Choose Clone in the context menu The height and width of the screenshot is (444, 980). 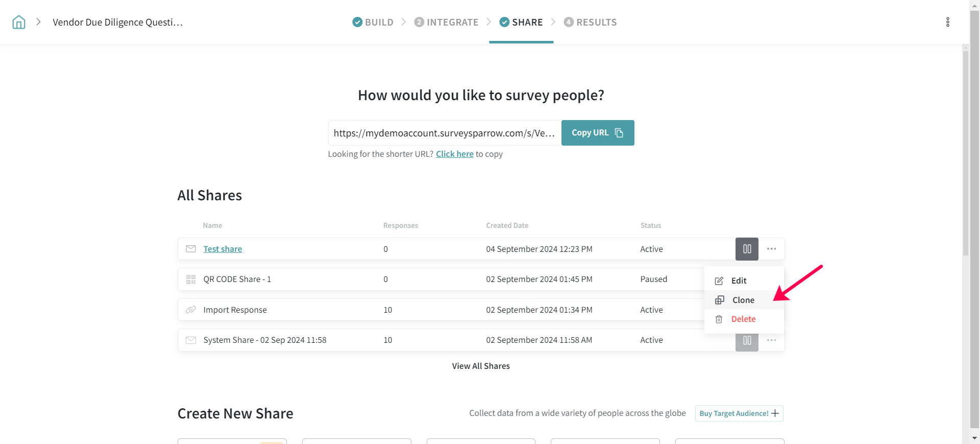743,300
